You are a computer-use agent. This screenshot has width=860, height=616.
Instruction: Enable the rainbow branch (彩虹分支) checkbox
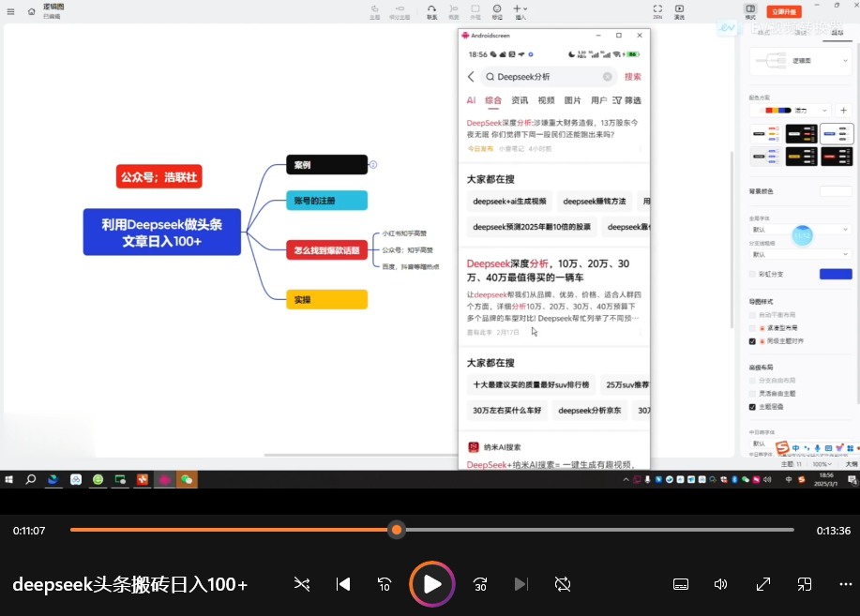tap(752, 274)
